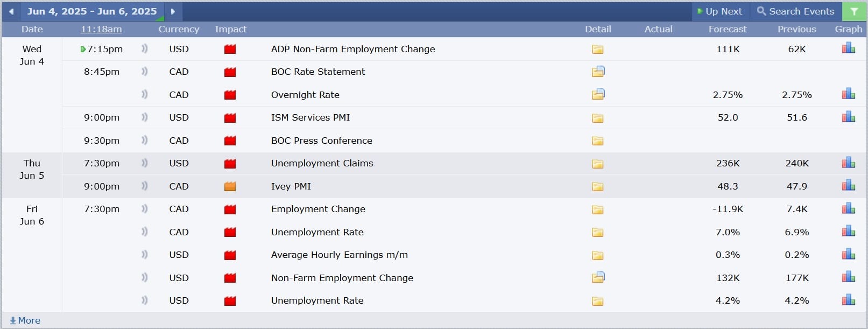Open graph for ISM Services PMI

point(848,117)
